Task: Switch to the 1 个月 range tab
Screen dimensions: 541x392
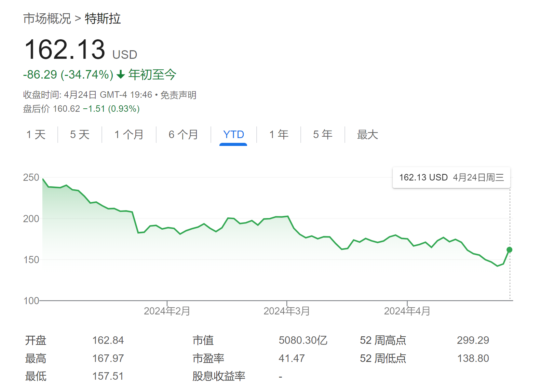Action: tap(129, 135)
